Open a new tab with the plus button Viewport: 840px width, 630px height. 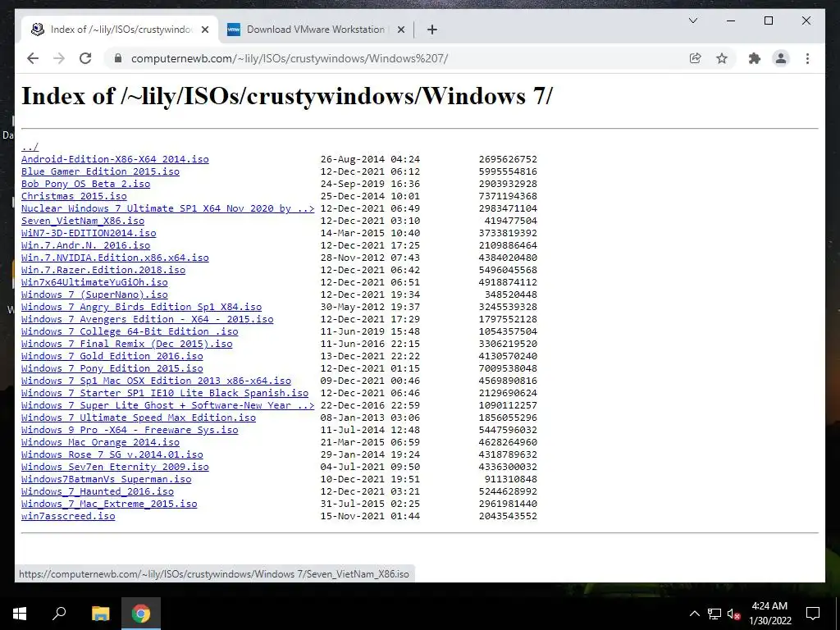(432, 30)
